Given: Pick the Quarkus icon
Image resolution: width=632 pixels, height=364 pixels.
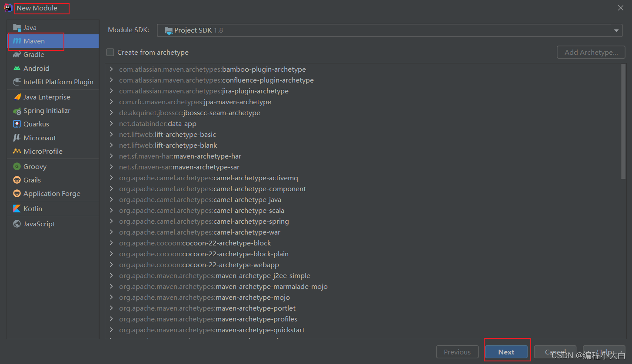Looking at the screenshot, I should coord(17,124).
